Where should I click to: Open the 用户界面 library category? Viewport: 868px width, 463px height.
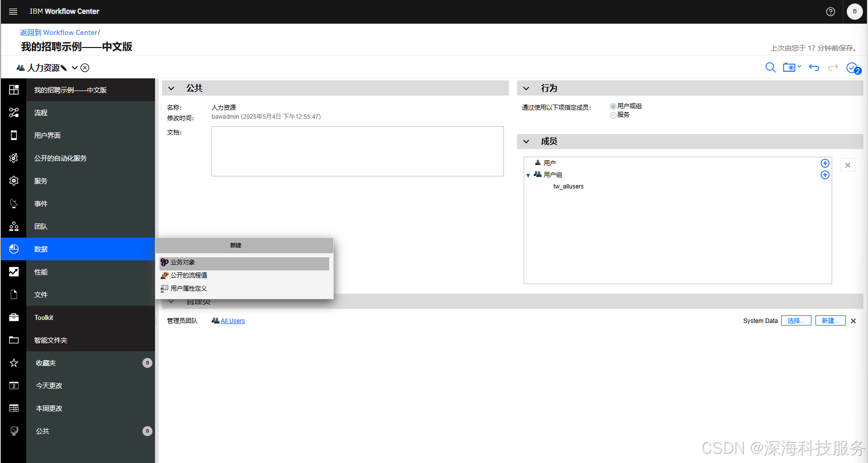pyautogui.click(x=90, y=135)
